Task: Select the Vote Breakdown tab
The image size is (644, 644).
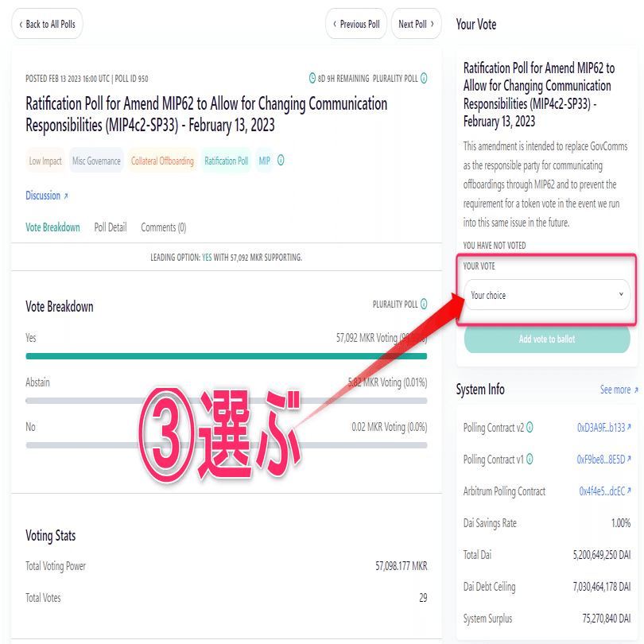Action: point(52,227)
